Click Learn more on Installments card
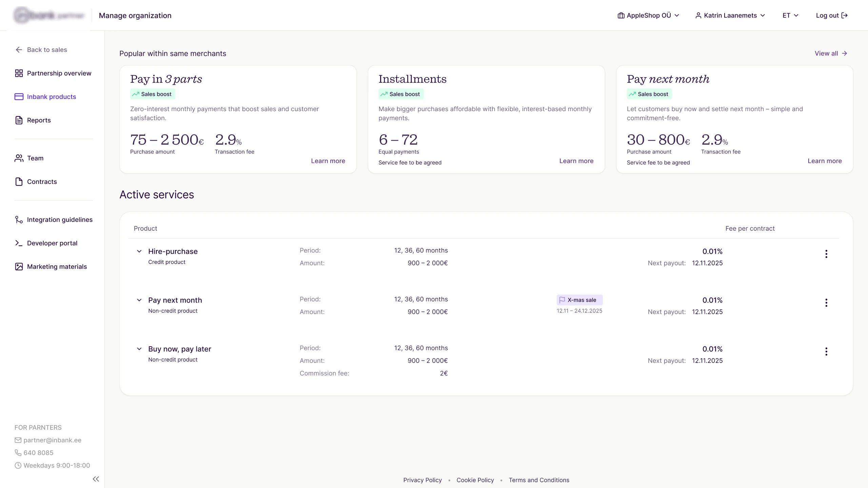868x488 pixels. click(x=576, y=161)
